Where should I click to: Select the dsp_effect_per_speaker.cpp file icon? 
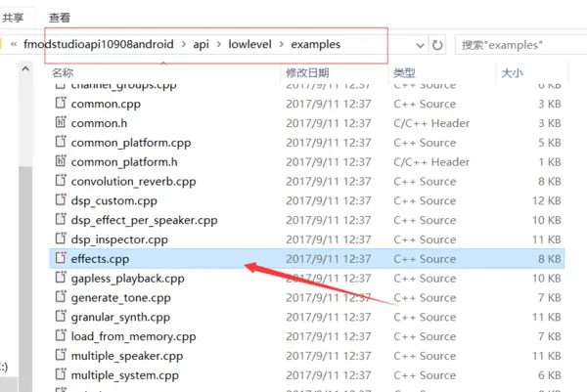click(x=61, y=219)
